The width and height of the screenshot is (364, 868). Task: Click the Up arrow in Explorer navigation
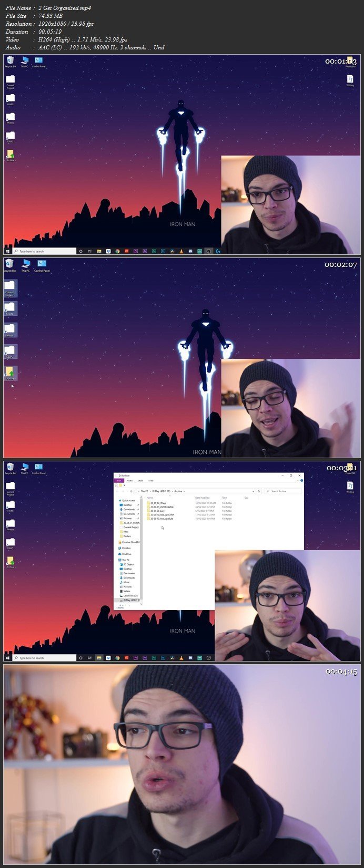click(131, 491)
